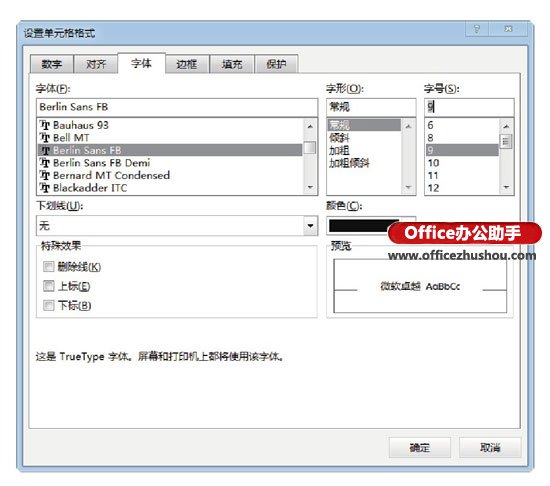
Task: Click font style list scroll up arrow
Action: point(408,126)
